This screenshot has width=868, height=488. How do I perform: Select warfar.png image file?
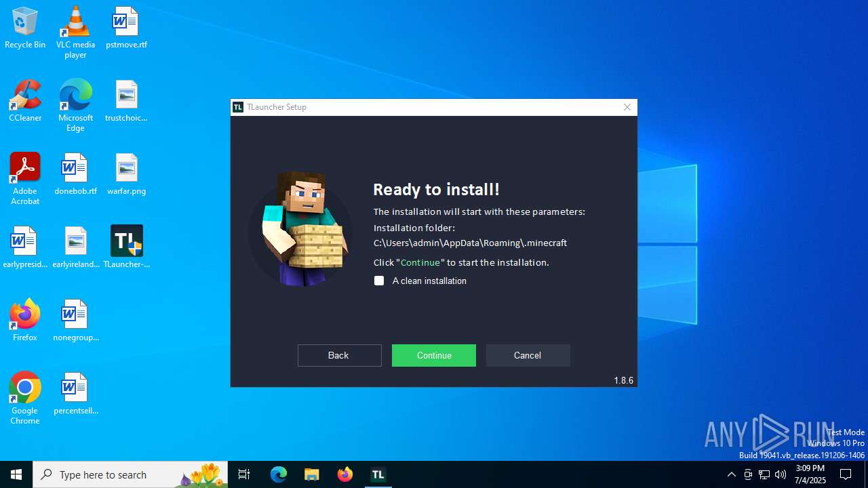(126, 174)
